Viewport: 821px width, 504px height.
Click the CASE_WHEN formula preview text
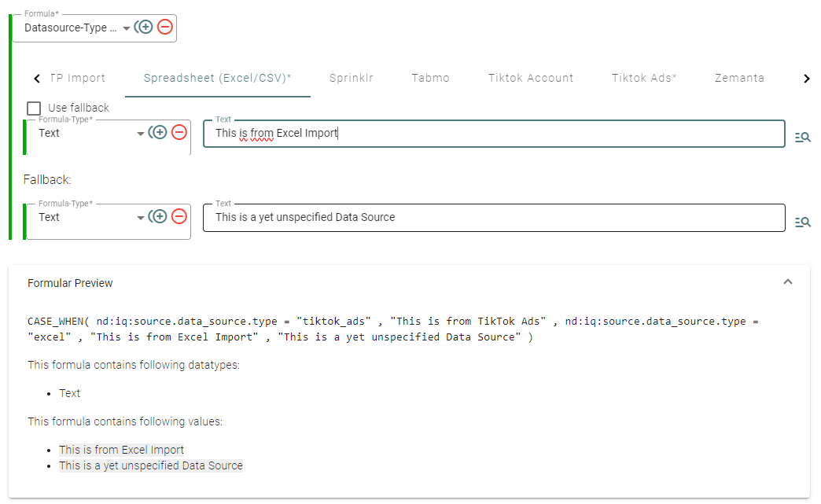(x=392, y=329)
